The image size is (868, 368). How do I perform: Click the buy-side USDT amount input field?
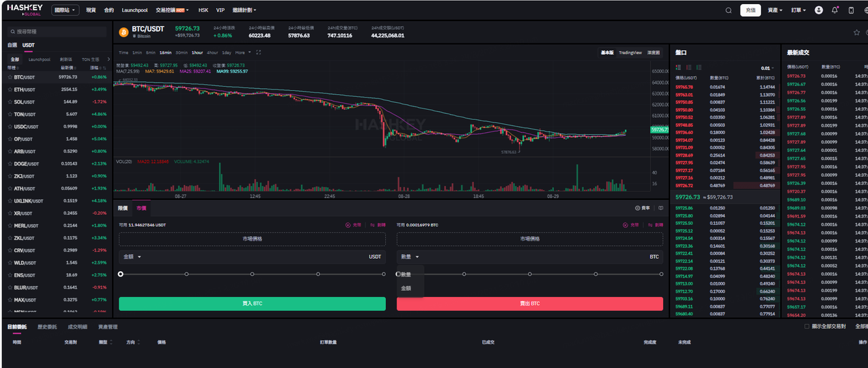(x=252, y=257)
